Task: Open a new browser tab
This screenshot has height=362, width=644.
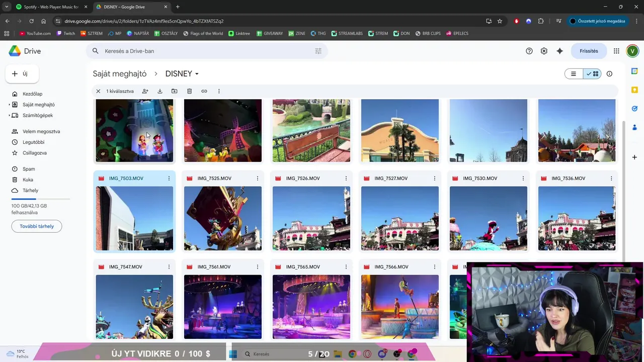Action: click(x=178, y=7)
